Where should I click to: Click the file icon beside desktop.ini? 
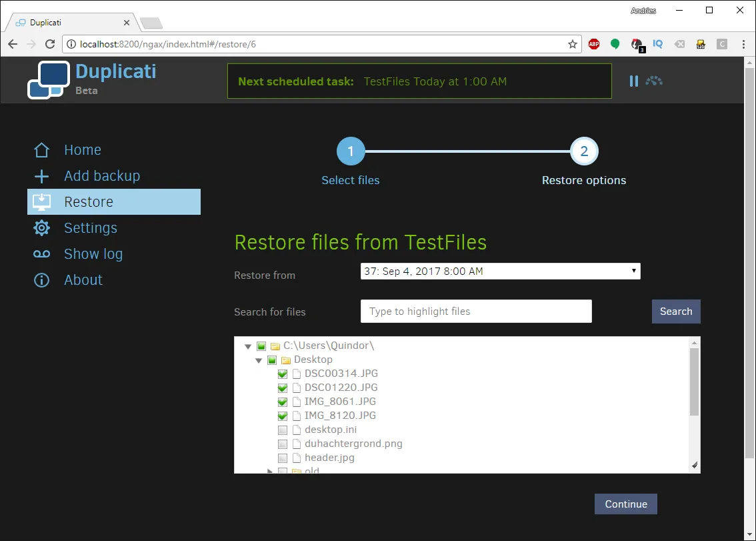pos(297,430)
